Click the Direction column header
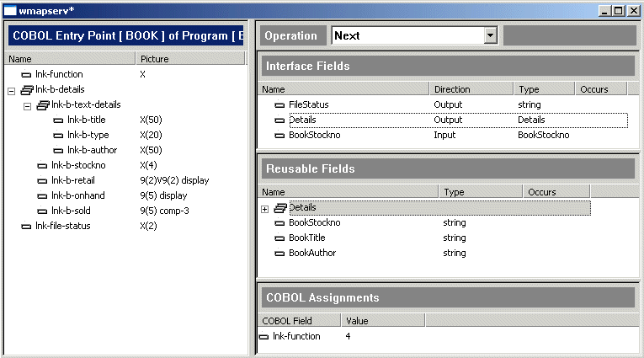This screenshot has width=644, height=358. pyautogui.click(x=452, y=89)
